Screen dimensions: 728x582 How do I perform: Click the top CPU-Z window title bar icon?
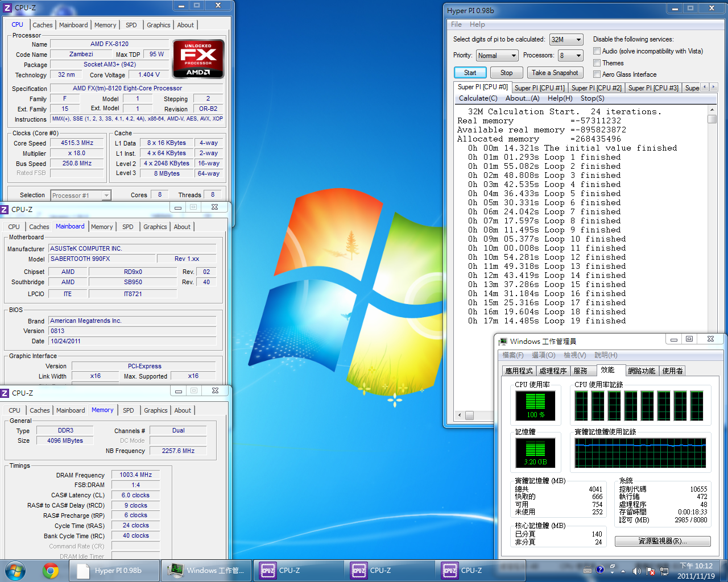click(7, 8)
